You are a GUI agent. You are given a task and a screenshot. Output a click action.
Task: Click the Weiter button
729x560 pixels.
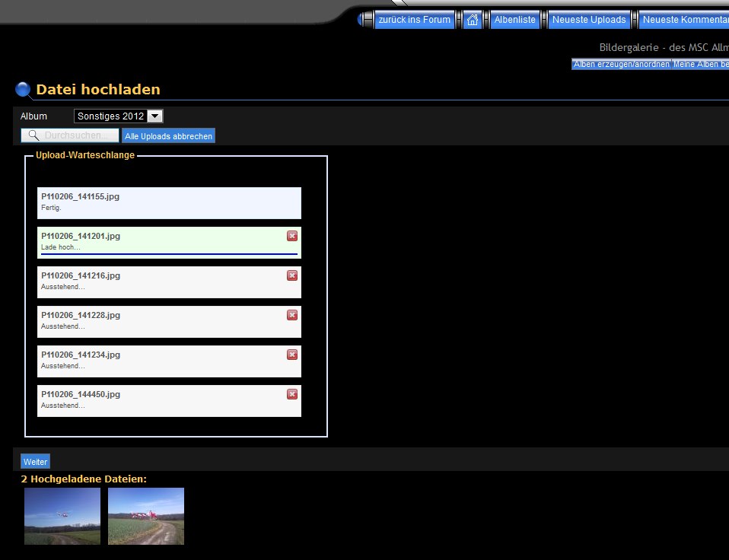point(35,462)
